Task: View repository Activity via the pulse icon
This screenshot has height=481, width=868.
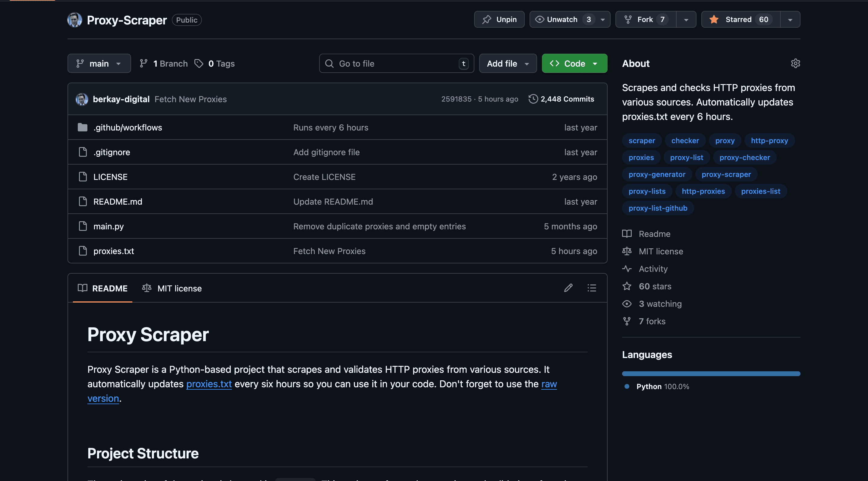Action: [627, 269]
